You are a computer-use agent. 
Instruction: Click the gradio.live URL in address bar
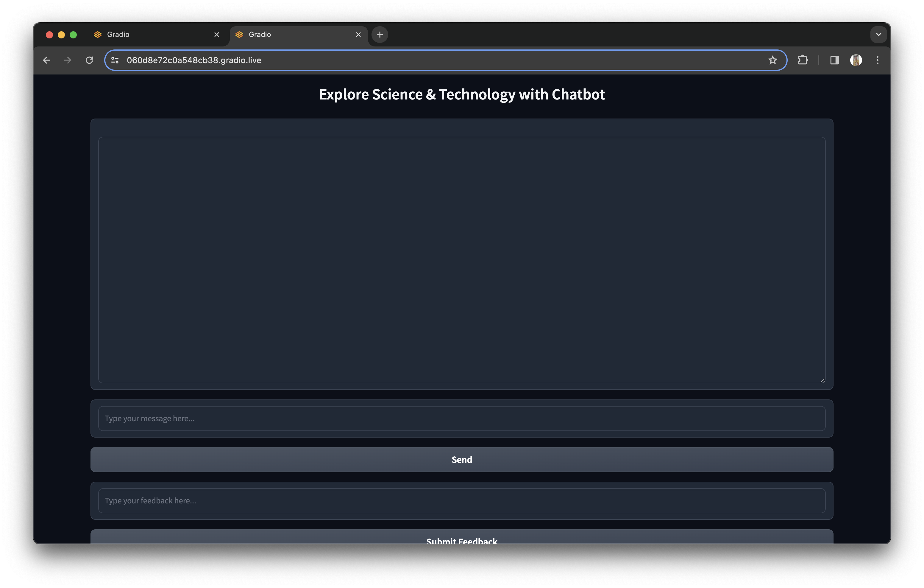[194, 60]
